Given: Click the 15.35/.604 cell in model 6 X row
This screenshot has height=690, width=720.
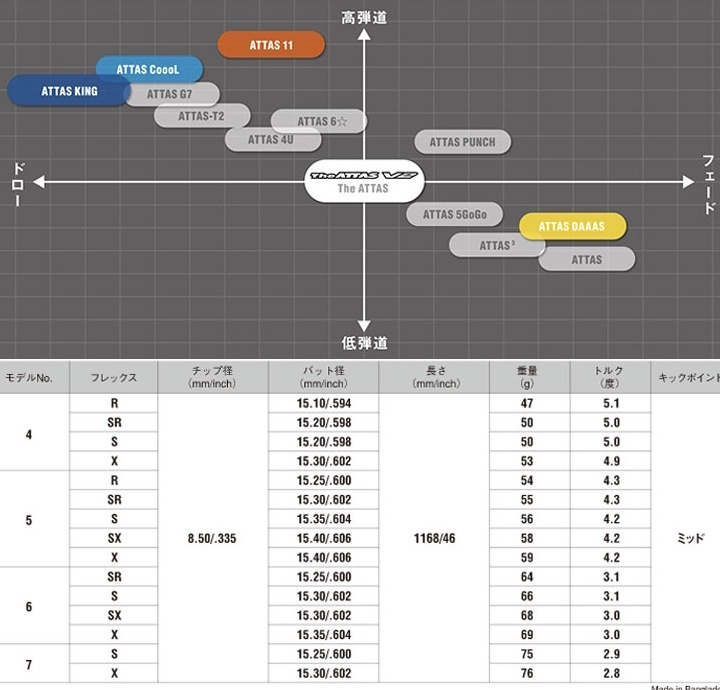Looking at the screenshot, I should 324,634.
